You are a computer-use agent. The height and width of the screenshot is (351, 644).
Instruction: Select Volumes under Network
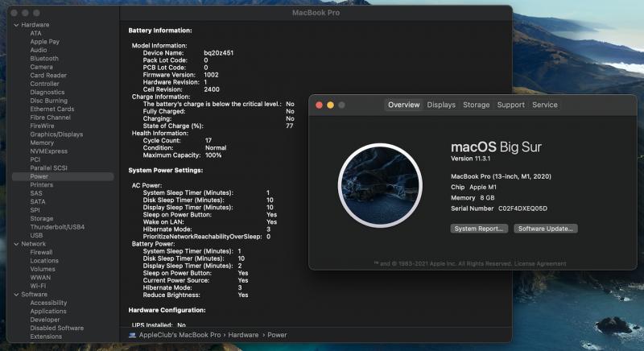pos(43,269)
